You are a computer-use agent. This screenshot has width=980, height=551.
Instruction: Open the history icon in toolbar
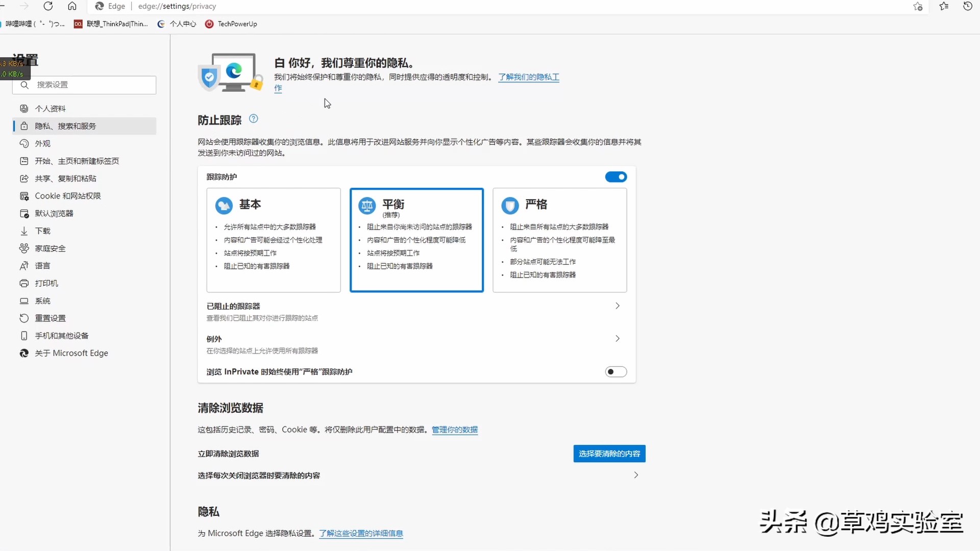point(967,6)
